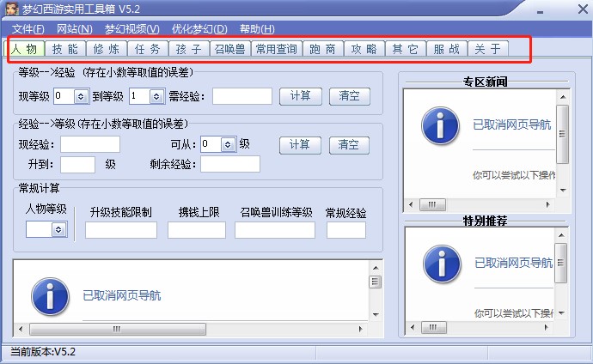
Task: Focus the 现经验 input field
Action: [90, 144]
